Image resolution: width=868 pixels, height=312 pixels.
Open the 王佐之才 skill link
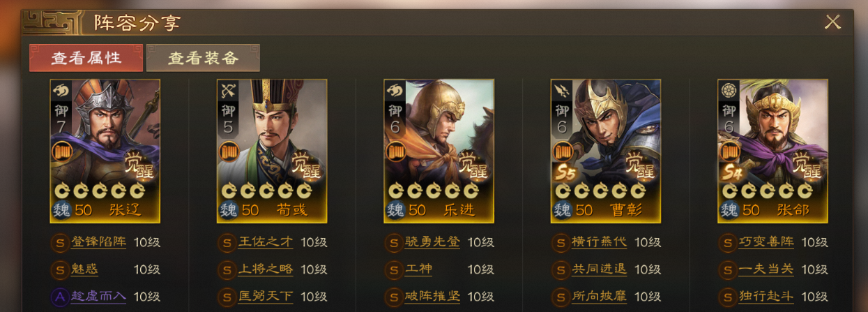click(x=266, y=243)
